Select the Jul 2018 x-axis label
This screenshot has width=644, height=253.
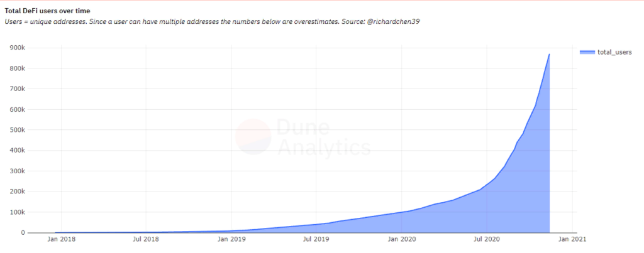click(146, 239)
